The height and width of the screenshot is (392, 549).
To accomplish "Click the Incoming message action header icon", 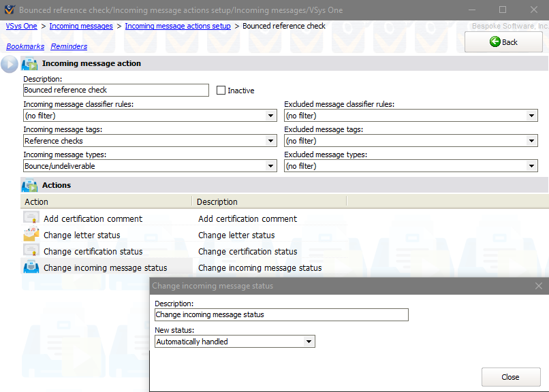I will [29, 64].
